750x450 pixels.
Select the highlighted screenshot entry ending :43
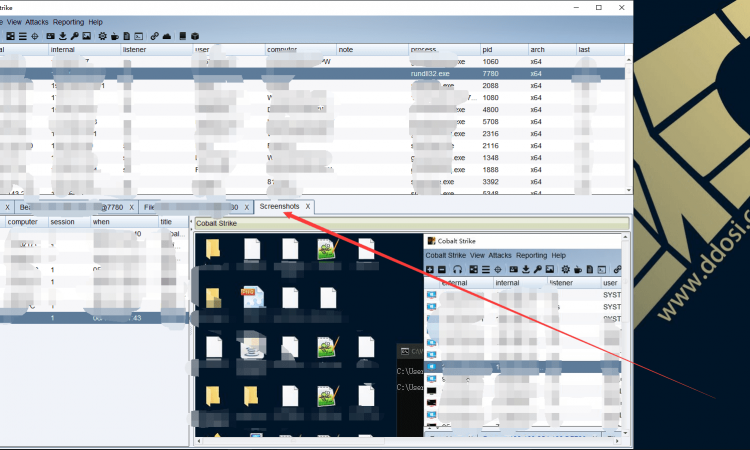(x=94, y=318)
